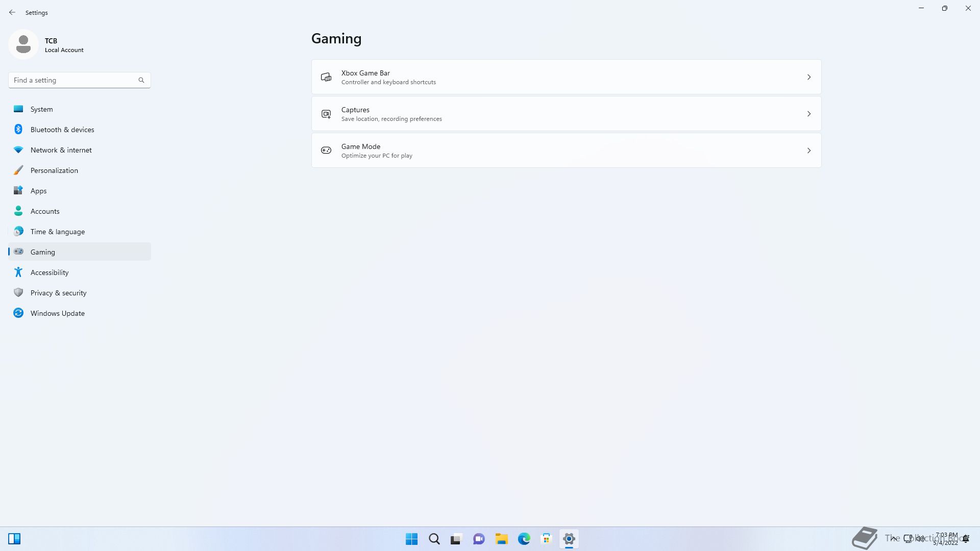Viewport: 980px width, 551px height.
Task: Open Microsoft Store from taskbar
Action: pos(547,539)
